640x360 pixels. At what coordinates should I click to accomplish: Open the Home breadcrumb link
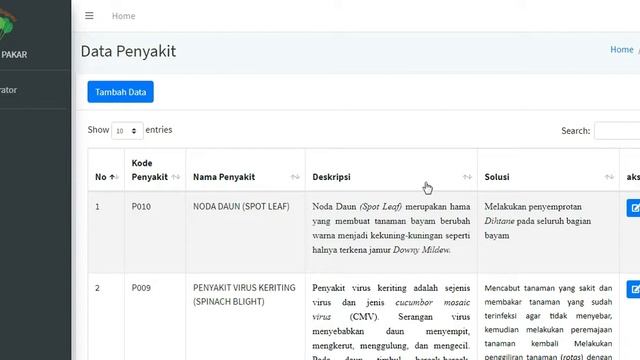click(x=622, y=49)
